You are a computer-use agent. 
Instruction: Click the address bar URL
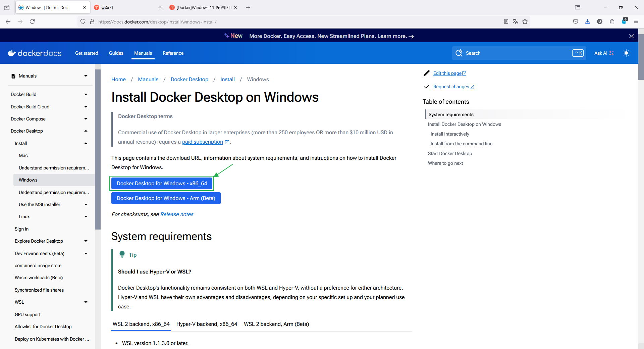157,22
